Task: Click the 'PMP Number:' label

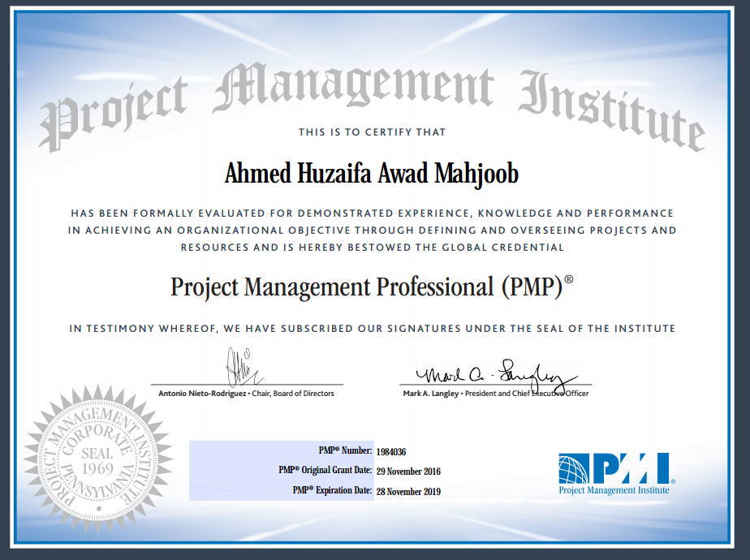Action: point(345,450)
